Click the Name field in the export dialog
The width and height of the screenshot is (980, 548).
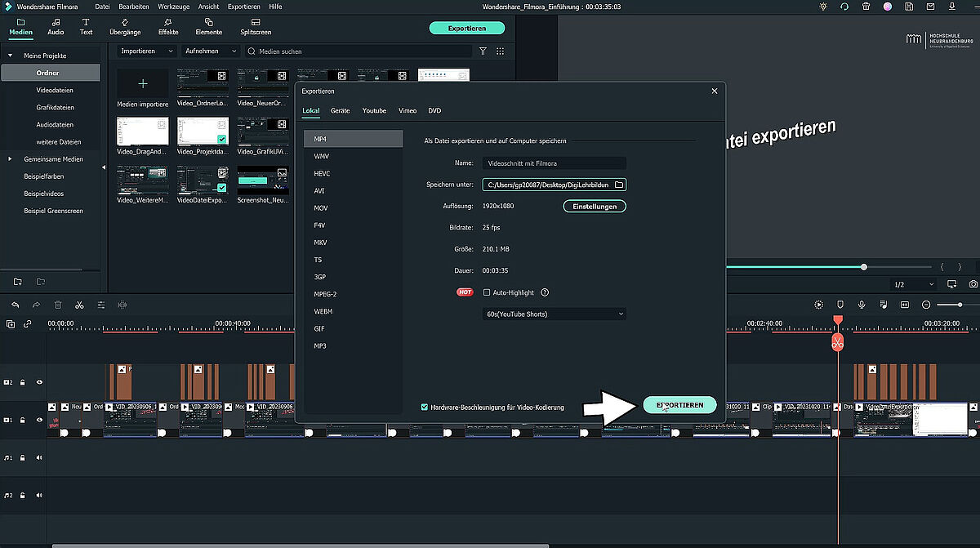click(x=555, y=163)
